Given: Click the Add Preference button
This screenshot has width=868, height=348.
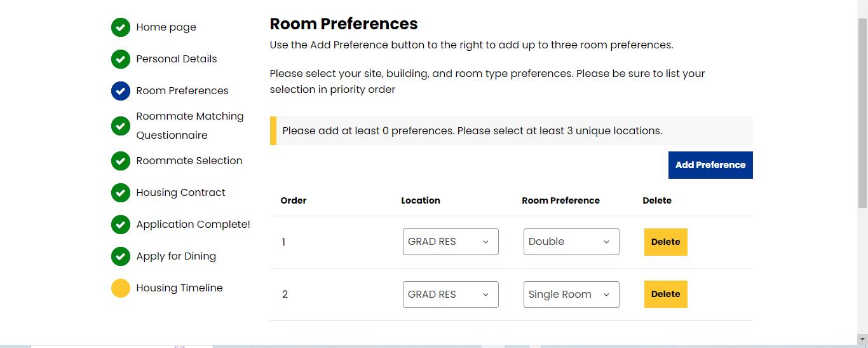Looking at the screenshot, I should [710, 165].
